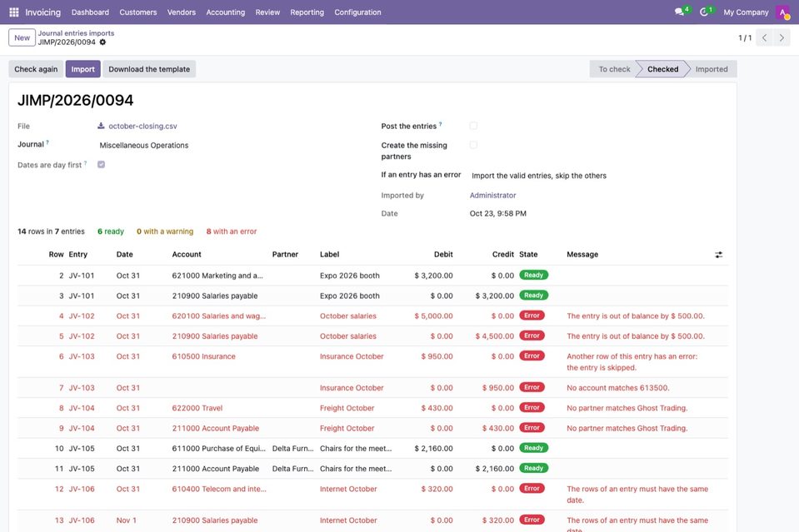Viewport: 799px width, 532px height.
Task: Click the Check again button
Action: [x=36, y=69]
